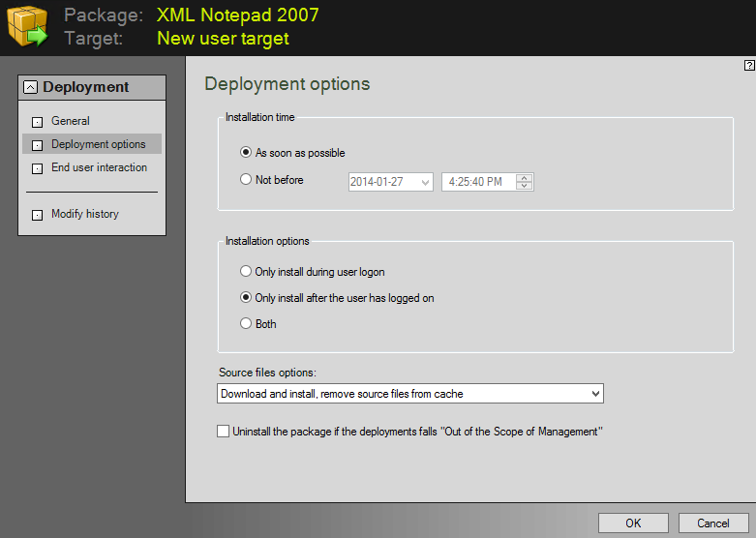Click the bullet icon beside General
This screenshot has width=756, height=538.
click(x=37, y=122)
